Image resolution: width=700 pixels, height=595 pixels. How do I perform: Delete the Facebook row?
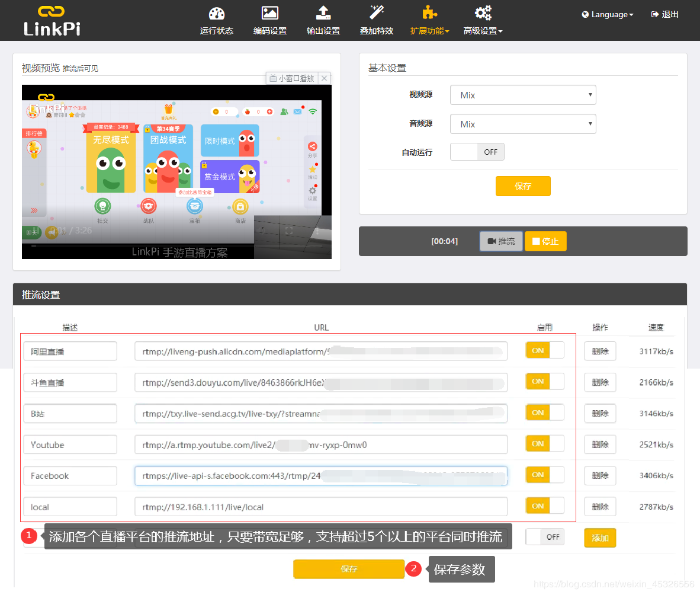(x=600, y=475)
